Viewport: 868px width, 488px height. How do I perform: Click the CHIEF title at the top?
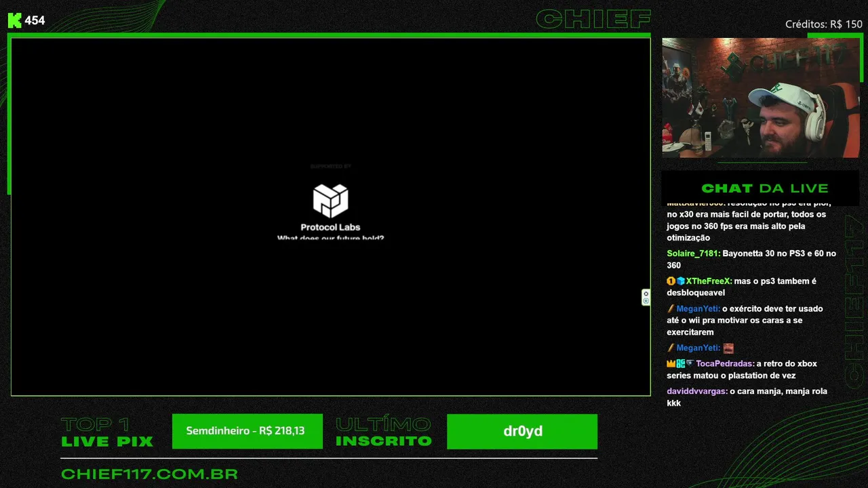coord(593,19)
